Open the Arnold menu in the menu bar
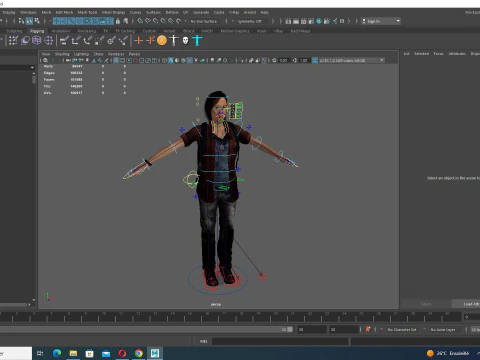This screenshot has height=360, width=480. (250, 12)
